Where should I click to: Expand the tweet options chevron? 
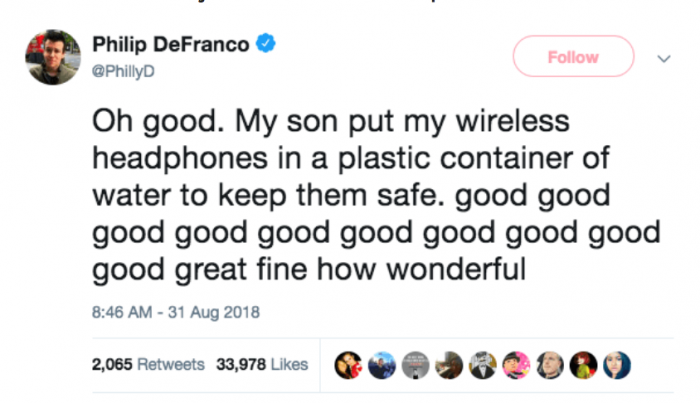(661, 58)
